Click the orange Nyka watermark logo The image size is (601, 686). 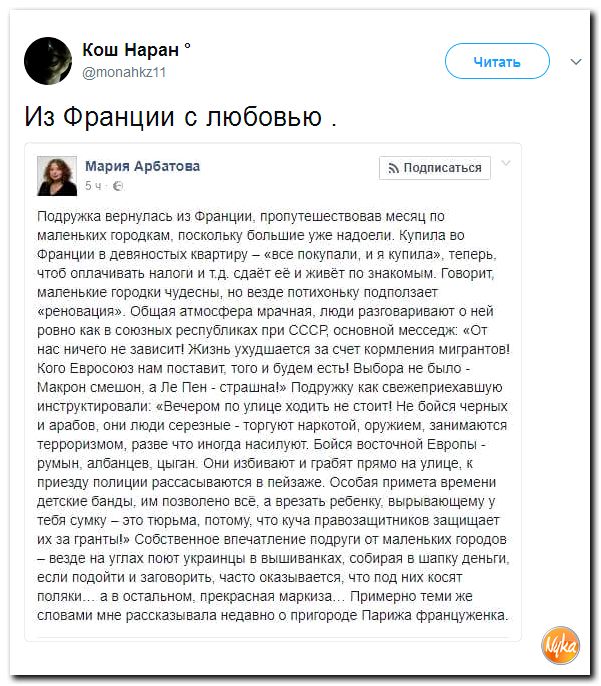pos(560,645)
